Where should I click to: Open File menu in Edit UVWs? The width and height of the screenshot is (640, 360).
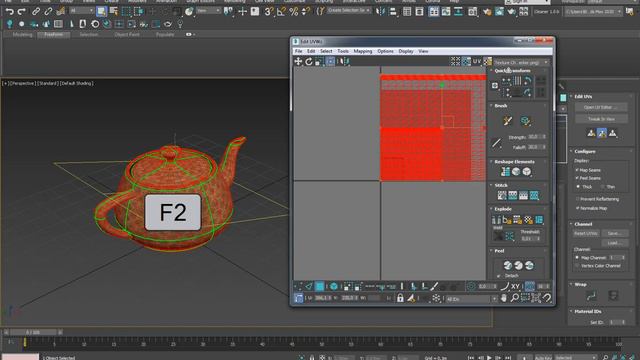click(298, 51)
